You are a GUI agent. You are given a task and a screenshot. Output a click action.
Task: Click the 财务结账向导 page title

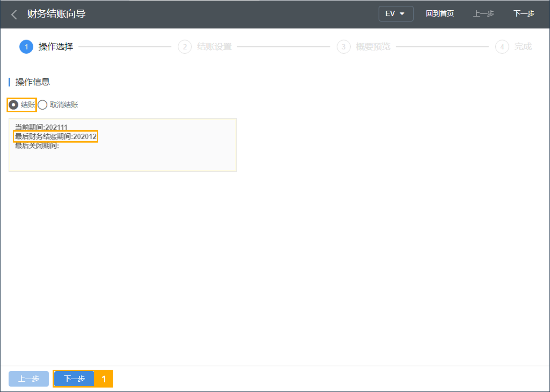point(56,14)
